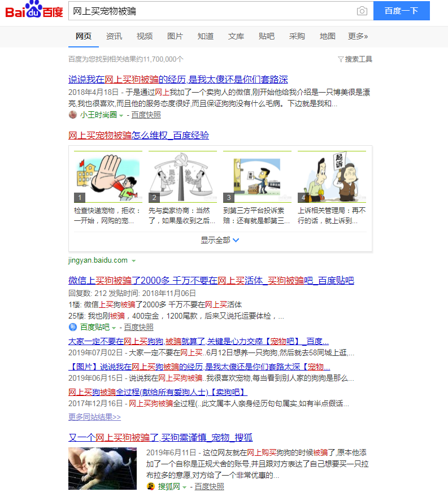The image size is (448, 492).
Task: Open 百度快照 for 百度贴吧 result
Action: tap(138, 327)
